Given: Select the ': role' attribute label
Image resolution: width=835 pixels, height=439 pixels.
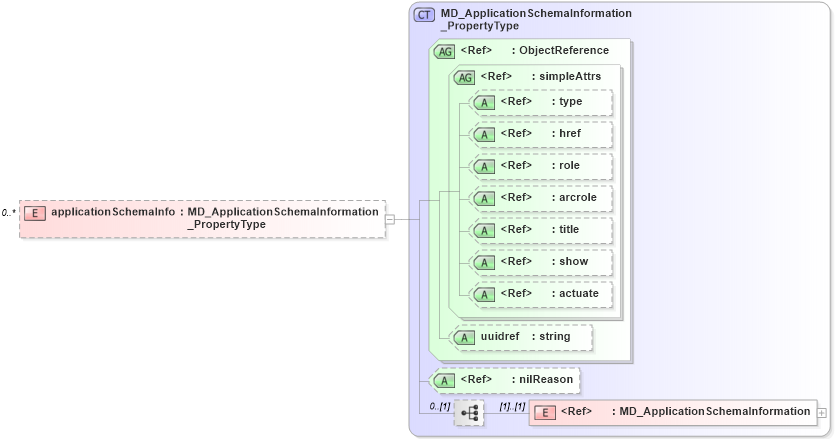Looking at the screenshot, I should pos(566,165).
